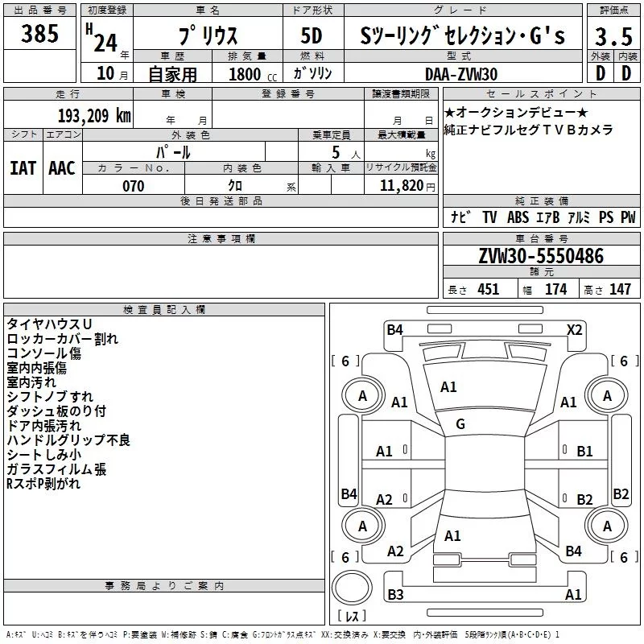Image resolution: width=644 pixels, height=644 pixels.
Task: Click the equipment item "ナビ"
Action: coord(460,217)
